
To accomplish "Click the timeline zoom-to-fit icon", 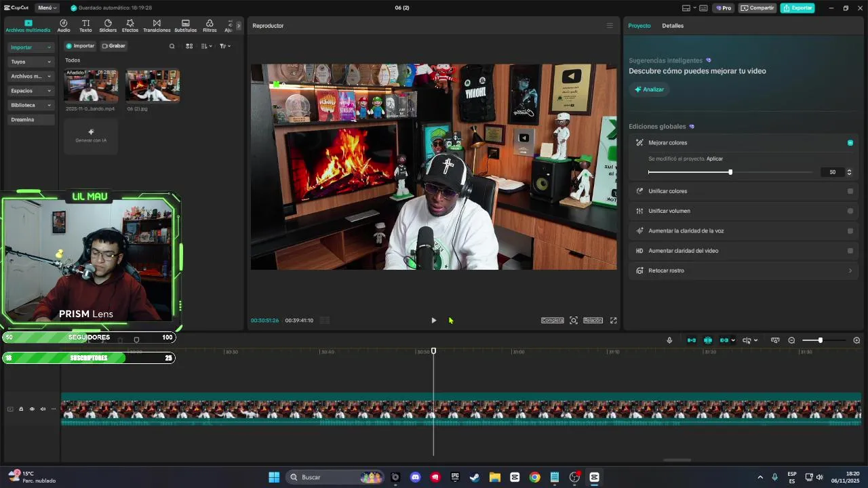I will point(775,340).
